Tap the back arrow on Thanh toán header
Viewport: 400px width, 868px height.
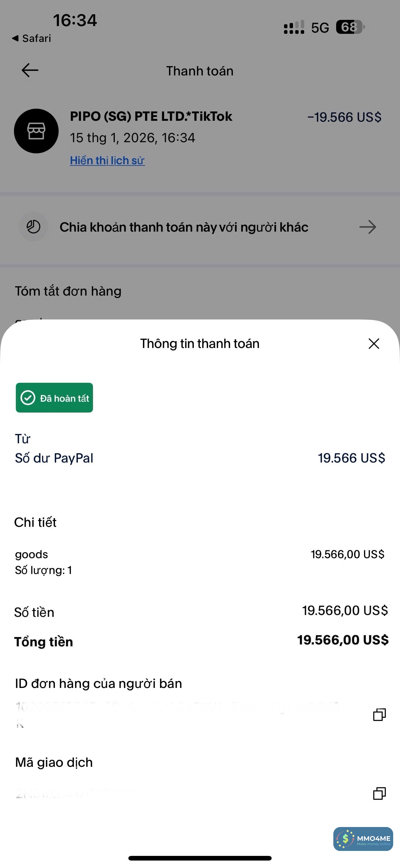pyautogui.click(x=30, y=70)
